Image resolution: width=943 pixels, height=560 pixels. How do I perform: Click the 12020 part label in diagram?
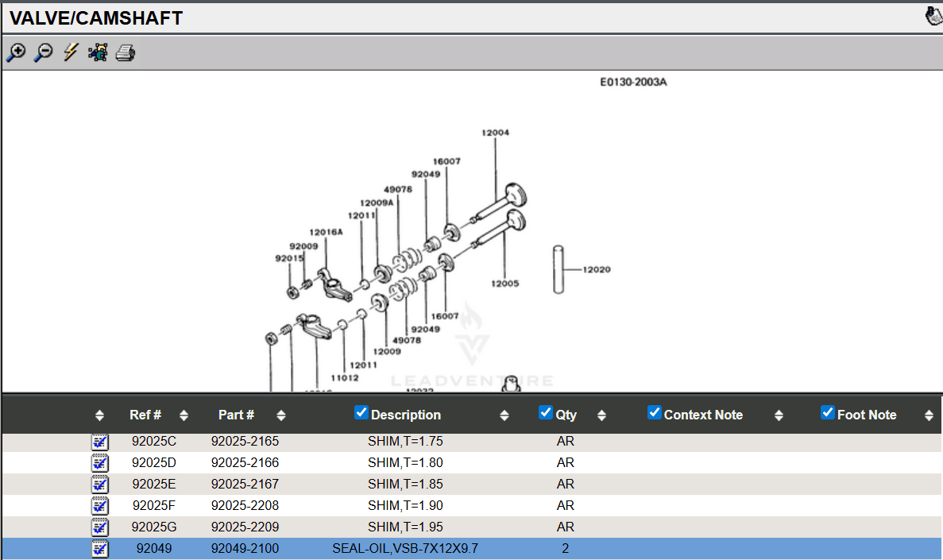[596, 270]
